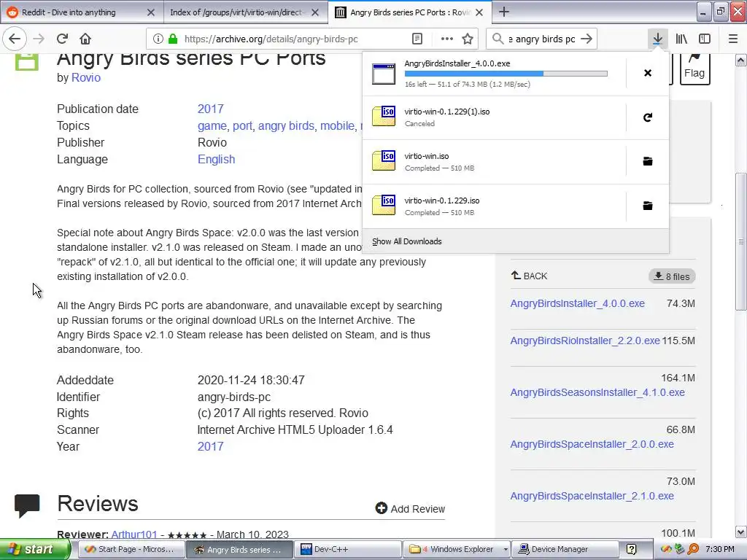
Task: Open a new browser tab
Action: pos(503,12)
